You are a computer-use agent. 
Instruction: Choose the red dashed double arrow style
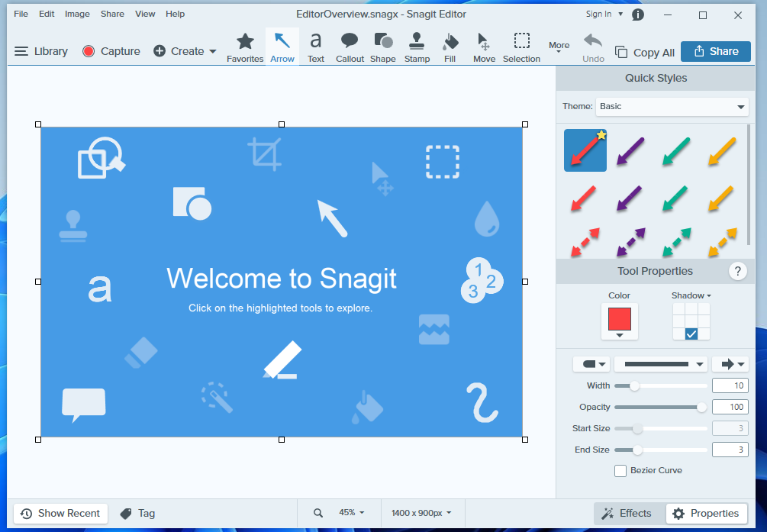point(585,242)
